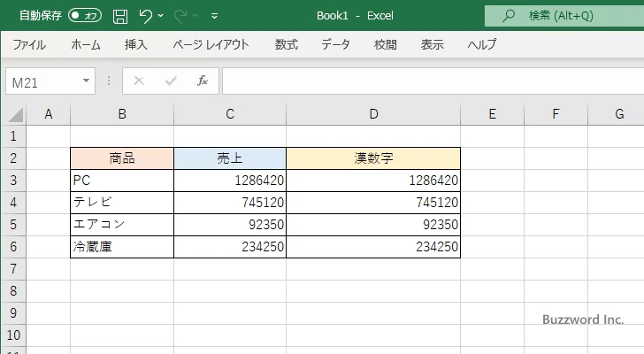
Task: Select column E header
Action: (493, 114)
